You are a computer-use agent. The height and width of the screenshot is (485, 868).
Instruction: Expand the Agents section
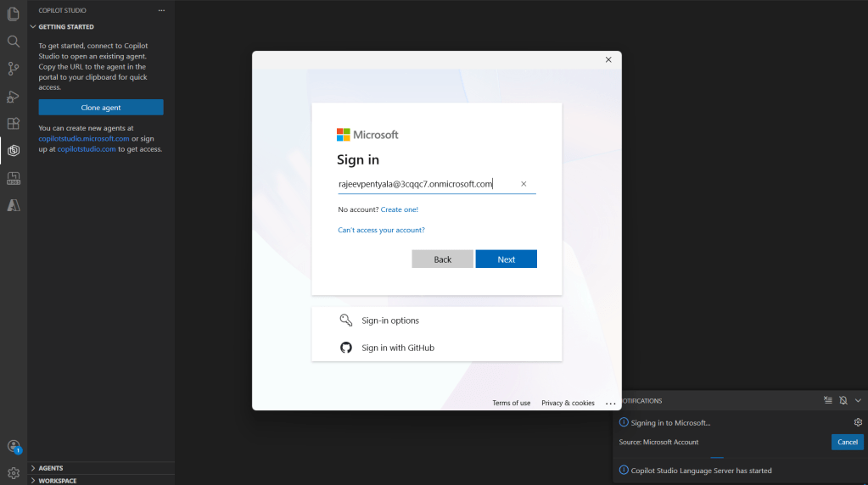click(x=50, y=468)
